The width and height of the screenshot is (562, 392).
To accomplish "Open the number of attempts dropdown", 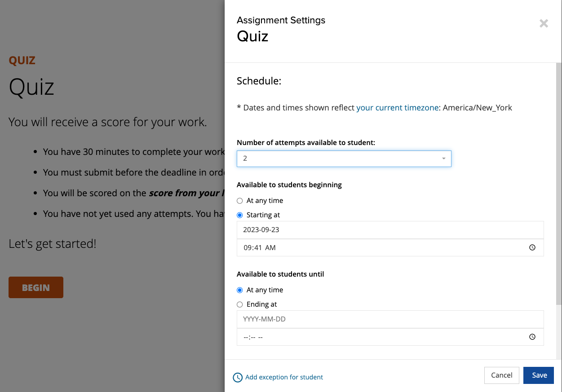I will (344, 159).
